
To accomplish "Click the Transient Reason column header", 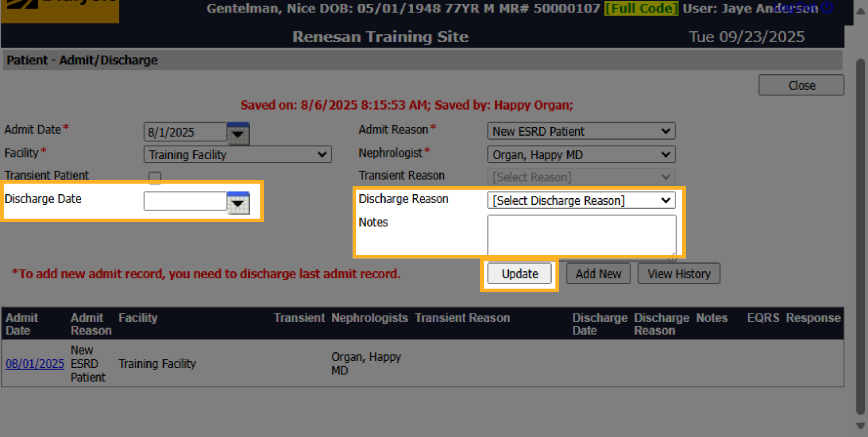I will (x=462, y=318).
